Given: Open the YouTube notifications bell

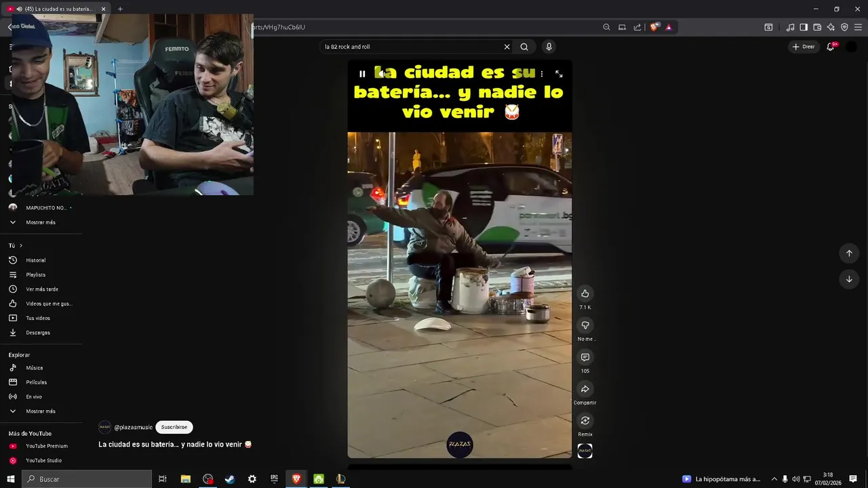Looking at the screenshot, I should [x=831, y=47].
